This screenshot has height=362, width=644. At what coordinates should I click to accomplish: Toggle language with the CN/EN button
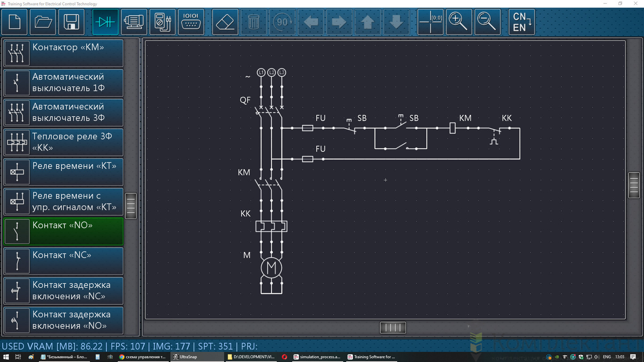coord(522,22)
